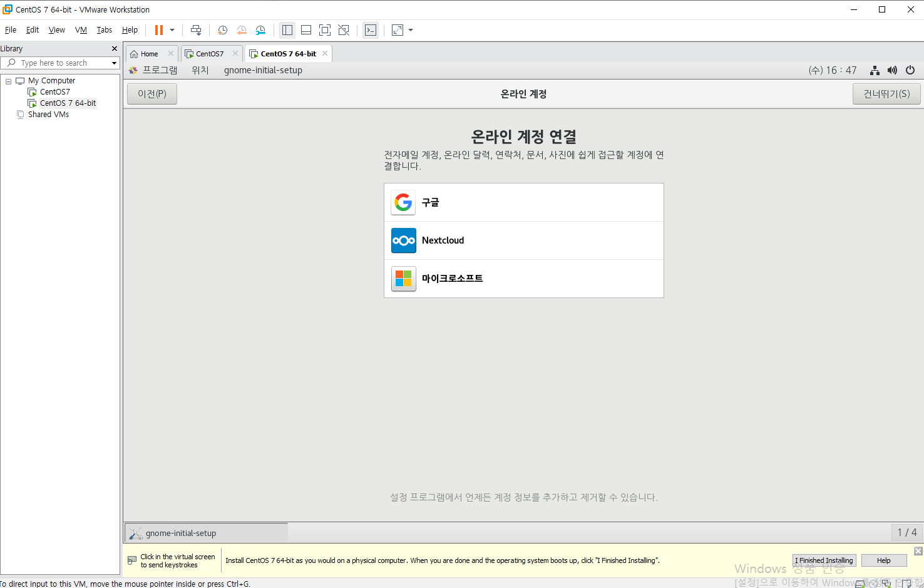This screenshot has height=588, width=924.
Task: Open the snapshot manager wrench-clock icon
Action: [260, 30]
